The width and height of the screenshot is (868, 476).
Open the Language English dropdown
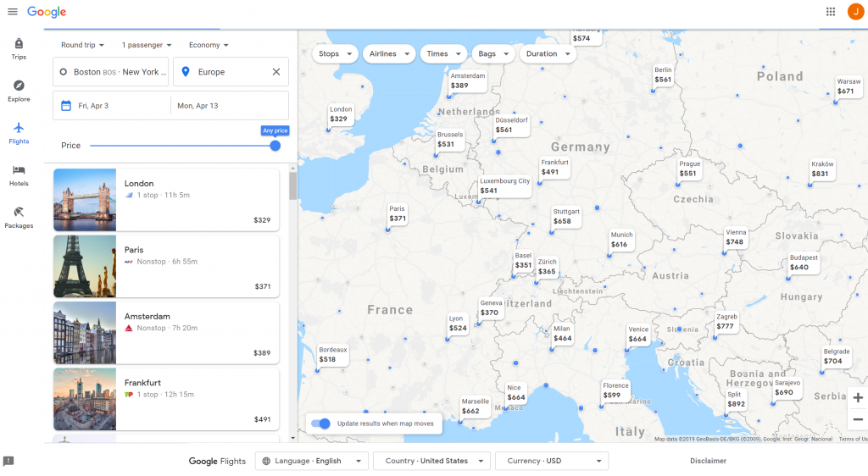(x=312, y=461)
